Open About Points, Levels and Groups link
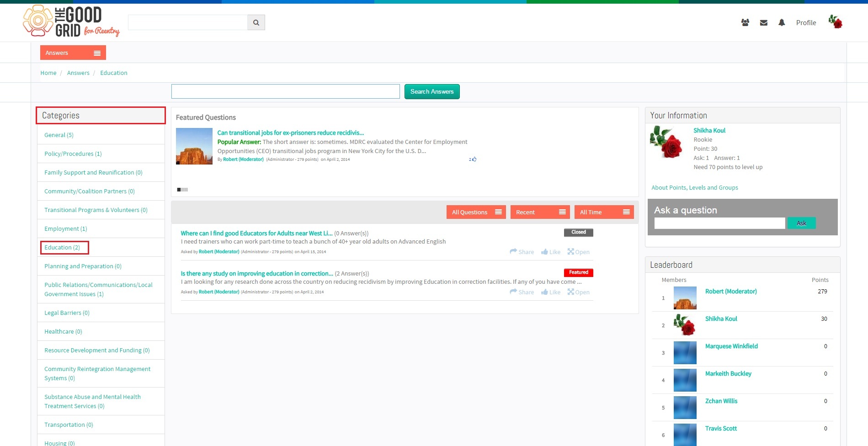Screen dimensions: 868x446 [695, 187]
